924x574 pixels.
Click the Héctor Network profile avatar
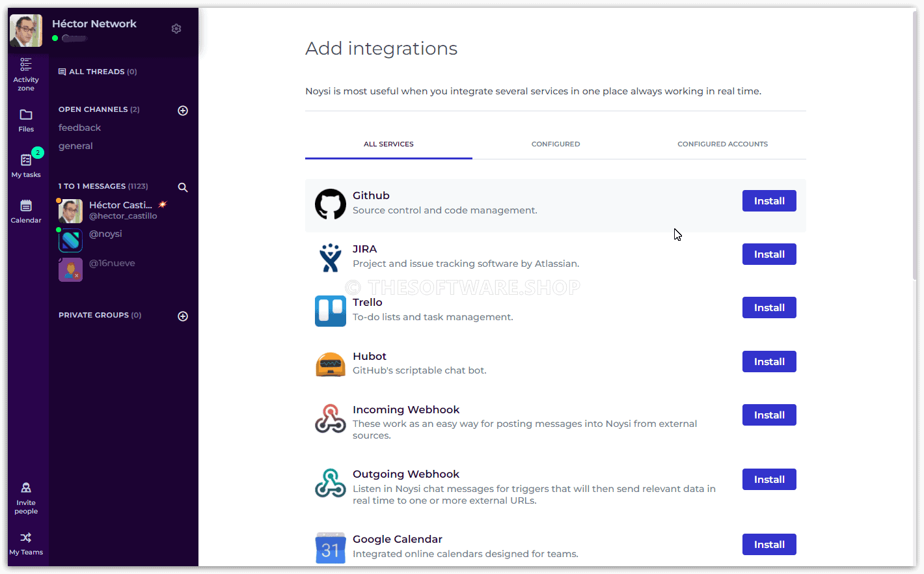tap(26, 31)
